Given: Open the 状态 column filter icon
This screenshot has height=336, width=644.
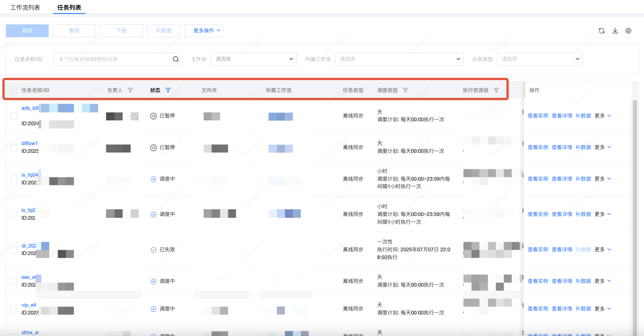Looking at the screenshot, I should (168, 90).
